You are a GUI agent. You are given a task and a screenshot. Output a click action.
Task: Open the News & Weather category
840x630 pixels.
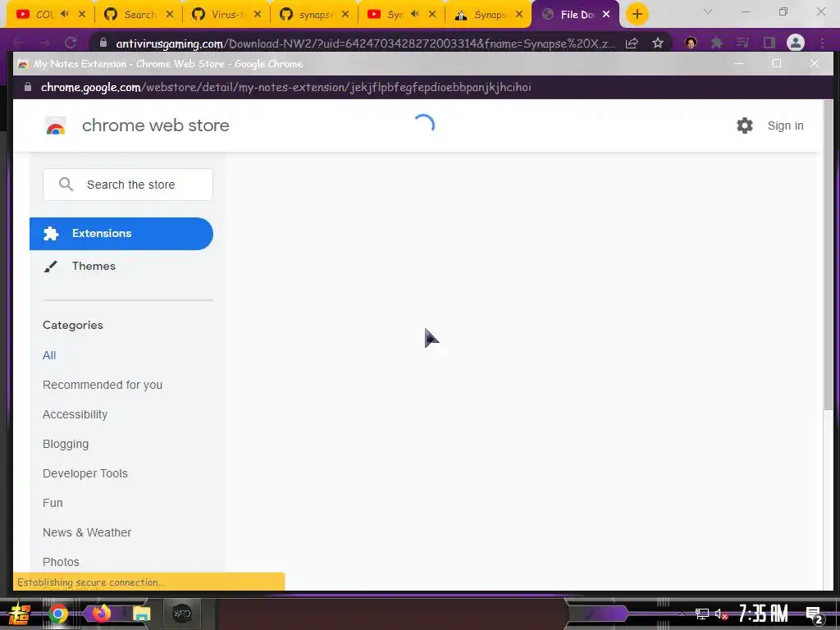point(87,532)
